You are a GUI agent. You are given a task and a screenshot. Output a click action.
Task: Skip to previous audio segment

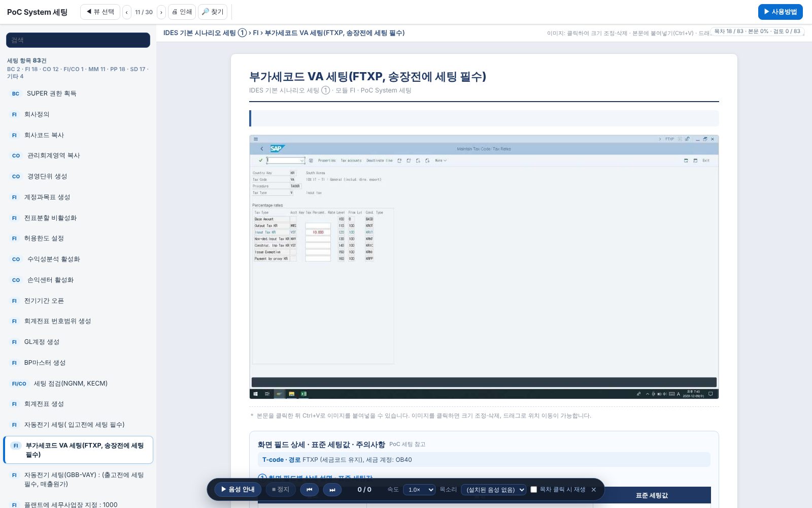pyautogui.click(x=309, y=489)
